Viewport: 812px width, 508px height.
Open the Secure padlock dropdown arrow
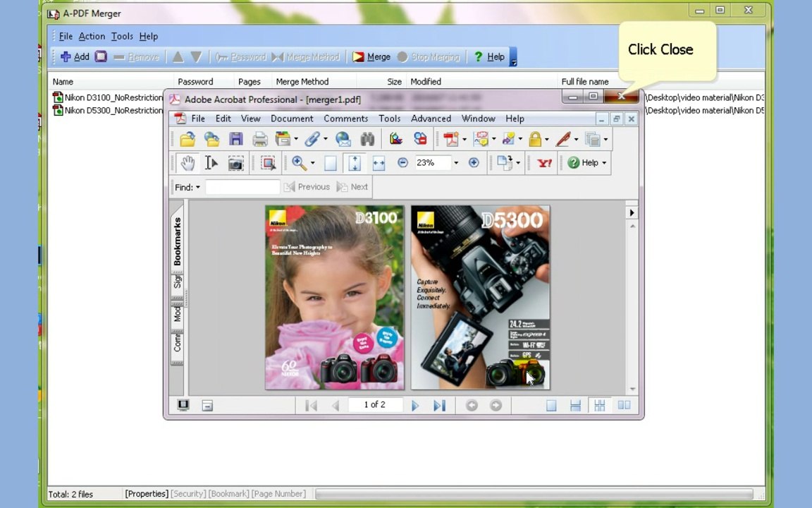(x=547, y=139)
